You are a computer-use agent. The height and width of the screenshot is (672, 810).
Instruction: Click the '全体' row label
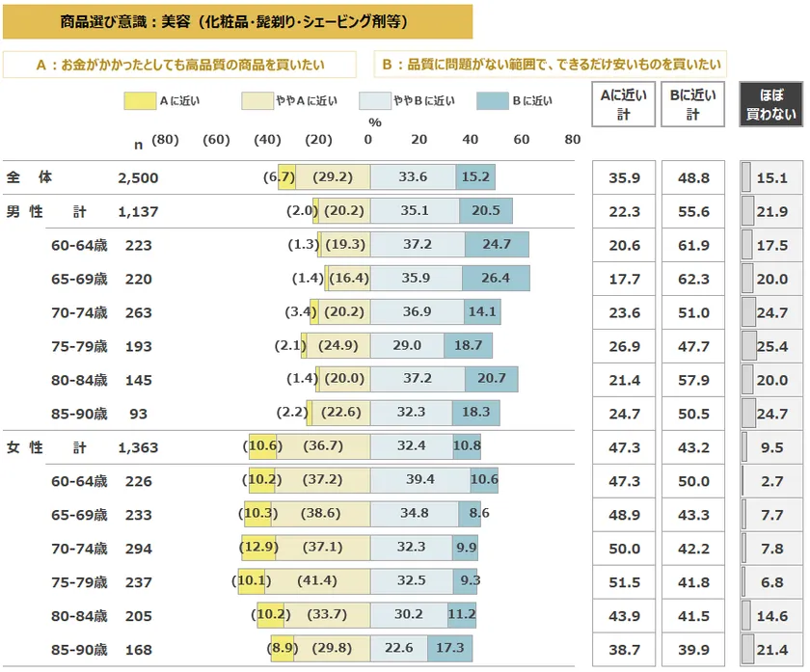click(29, 177)
